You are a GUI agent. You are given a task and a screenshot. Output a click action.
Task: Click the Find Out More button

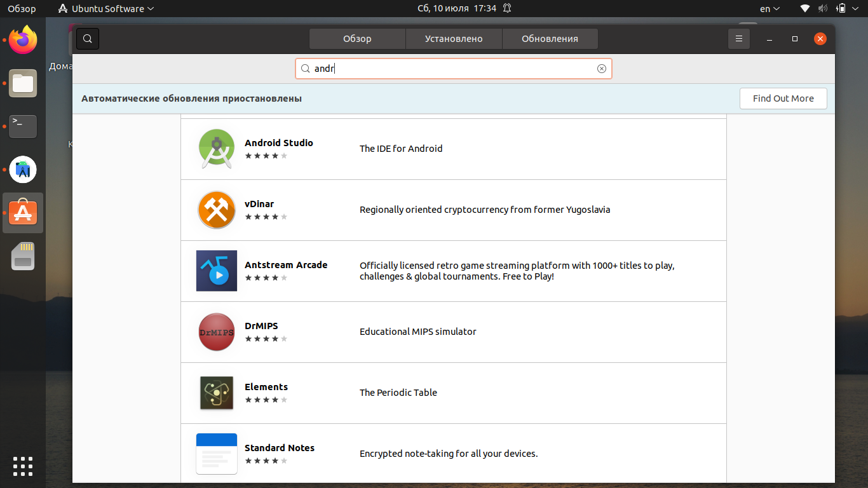(783, 98)
